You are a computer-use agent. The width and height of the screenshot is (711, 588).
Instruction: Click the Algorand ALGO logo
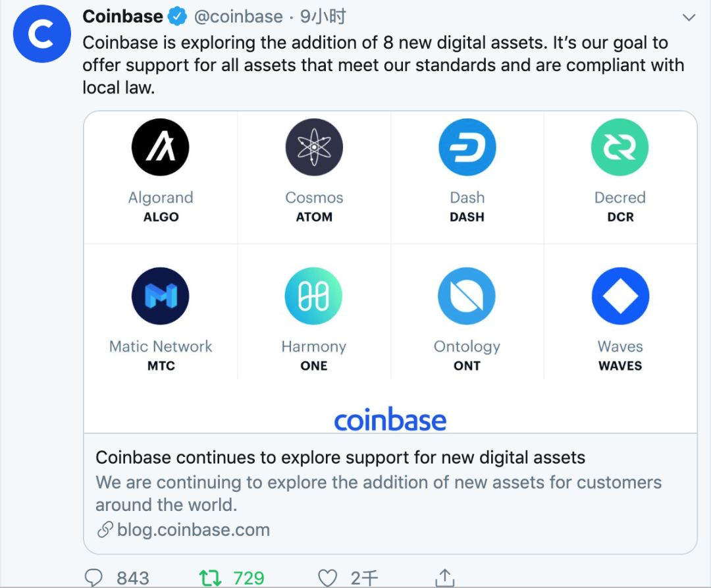[x=161, y=147]
